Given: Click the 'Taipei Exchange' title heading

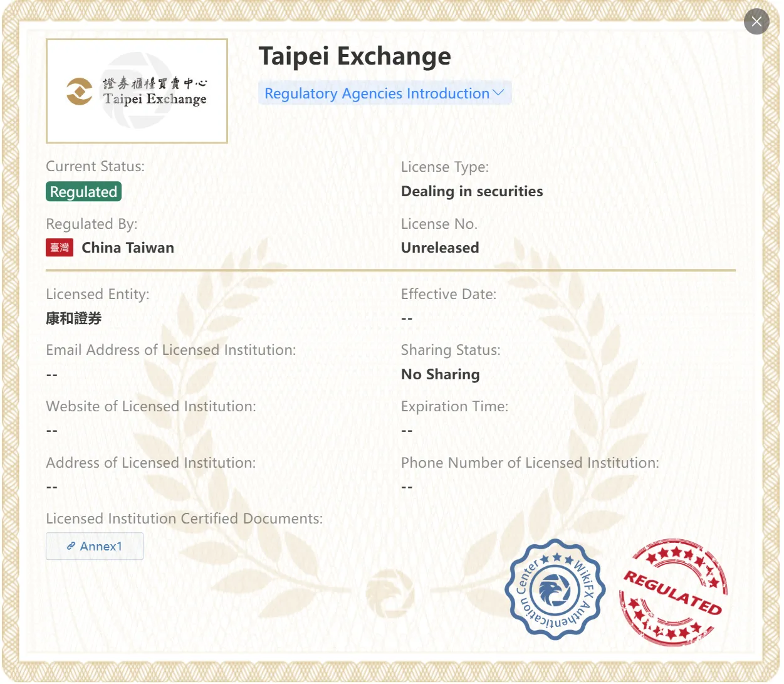Looking at the screenshot, I should click(355, 56).
